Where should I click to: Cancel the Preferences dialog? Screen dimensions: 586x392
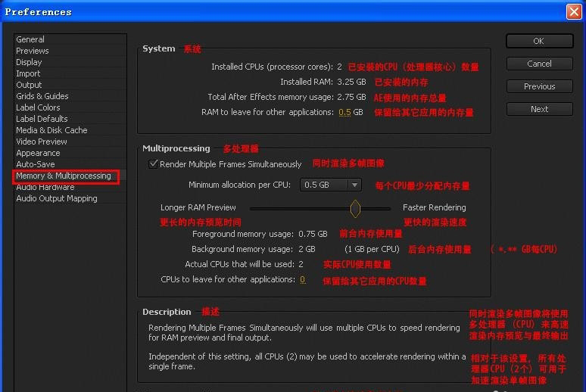point(539,64)
